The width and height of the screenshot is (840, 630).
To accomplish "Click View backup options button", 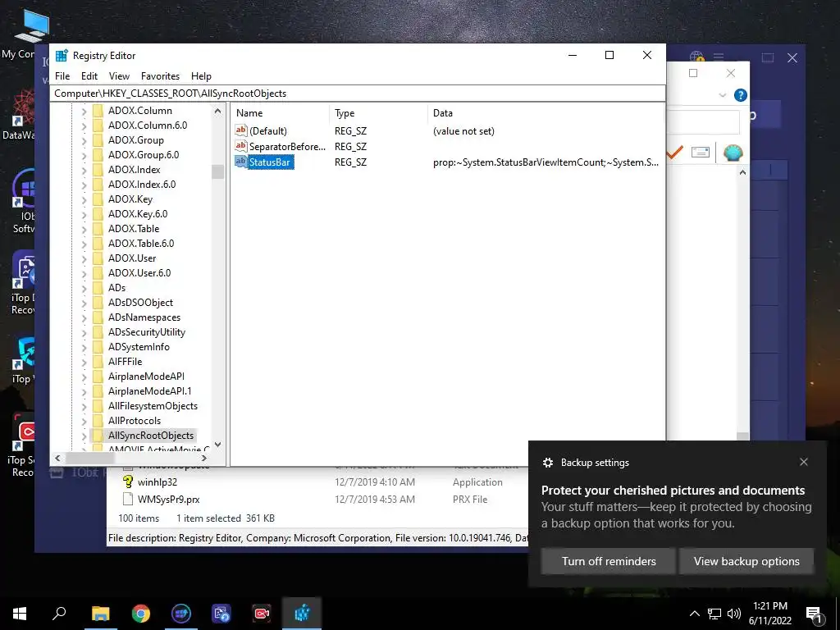I will (746, 561).
